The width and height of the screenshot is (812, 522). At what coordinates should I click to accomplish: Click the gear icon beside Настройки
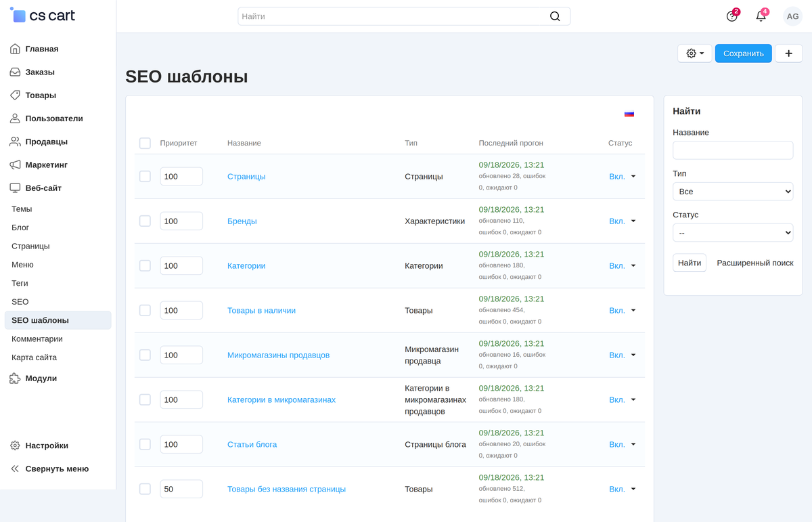point(15,445)
